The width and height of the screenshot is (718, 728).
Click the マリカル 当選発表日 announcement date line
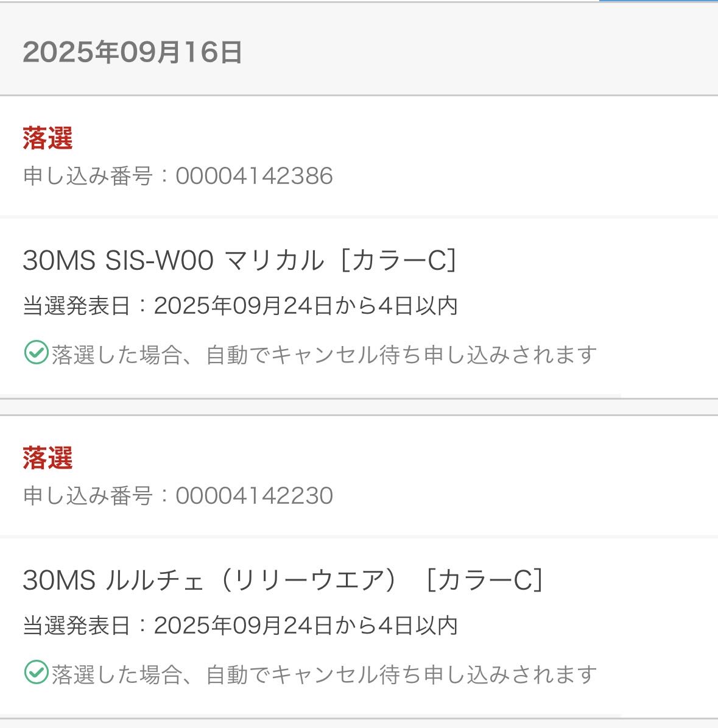click(240, 306)
